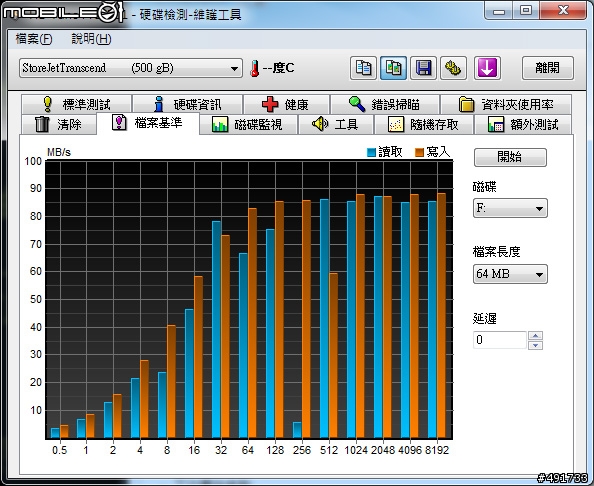Click the purple download arrow icon
This screenshot has height=486, width=594.
(x=487, y=68)
